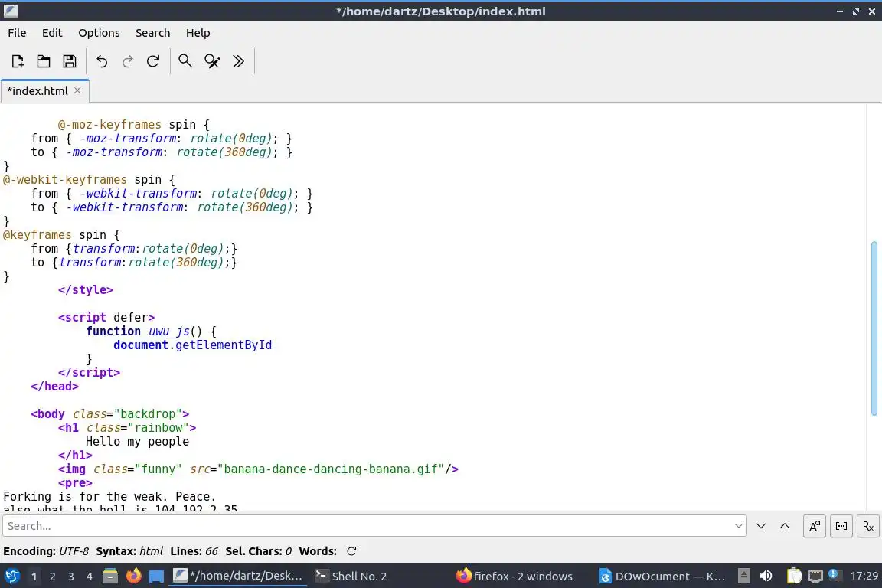Click the banana-dance-dancing-banana.gif src value
882x588 pixels.
pos(331,469)
